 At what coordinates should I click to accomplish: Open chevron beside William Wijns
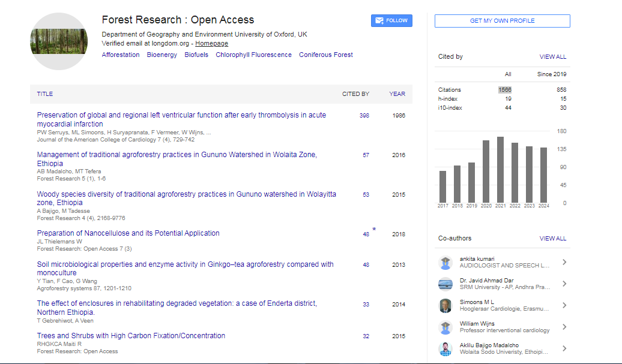coord(564,327)
